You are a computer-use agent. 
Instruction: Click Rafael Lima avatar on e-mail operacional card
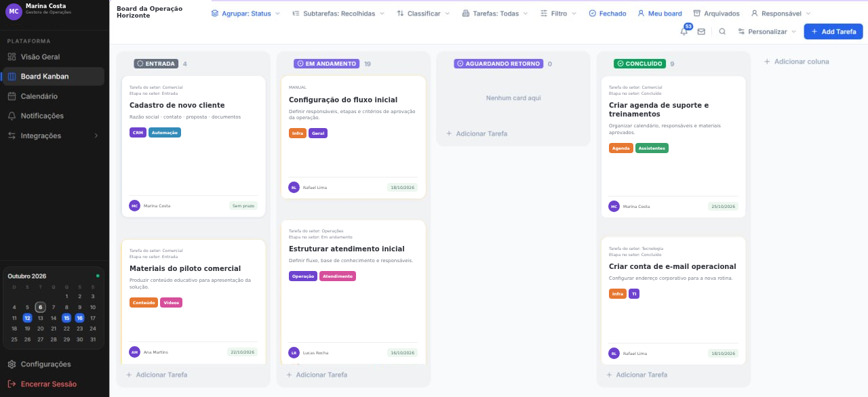(614, 353)
